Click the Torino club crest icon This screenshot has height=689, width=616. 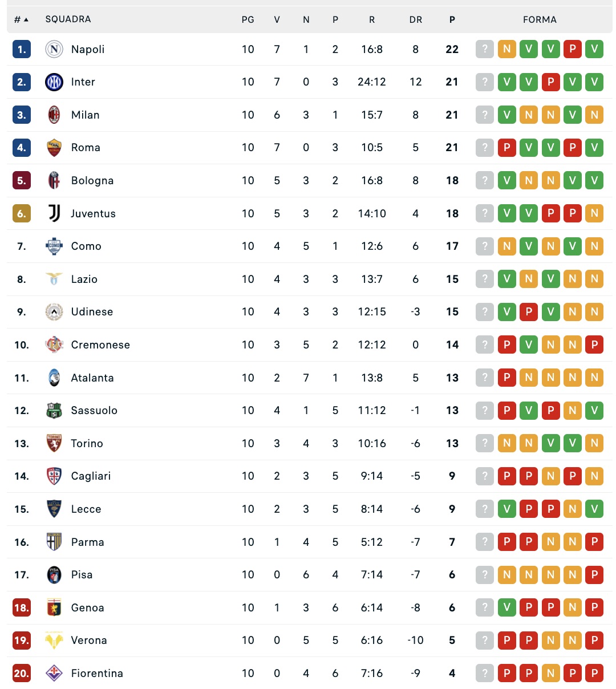(54, 443)
